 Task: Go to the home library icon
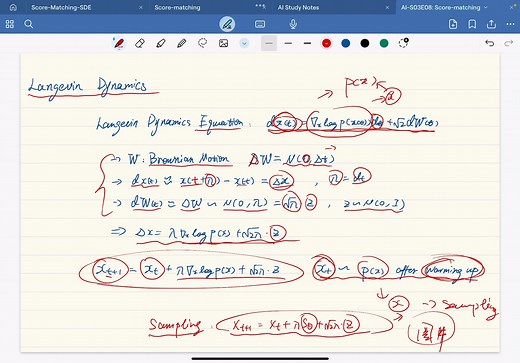tap(13, 7)
